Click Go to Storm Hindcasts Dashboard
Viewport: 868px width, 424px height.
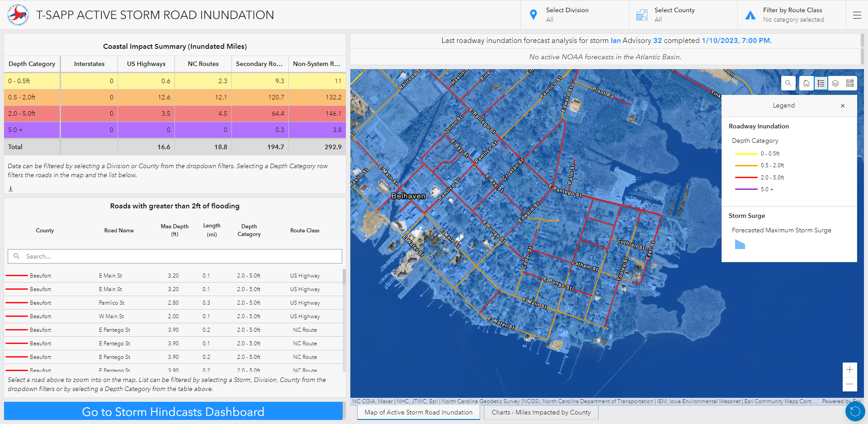click(173, 411)
